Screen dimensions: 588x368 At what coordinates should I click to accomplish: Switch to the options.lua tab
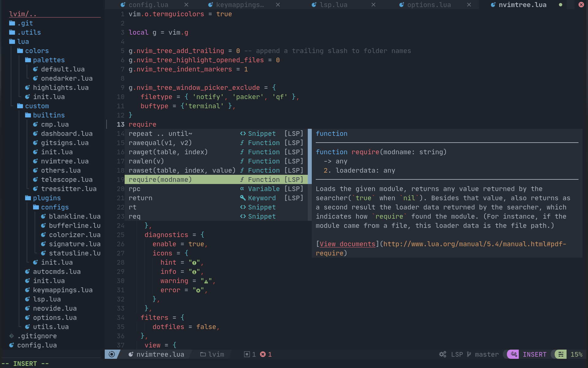pos(429,5)
